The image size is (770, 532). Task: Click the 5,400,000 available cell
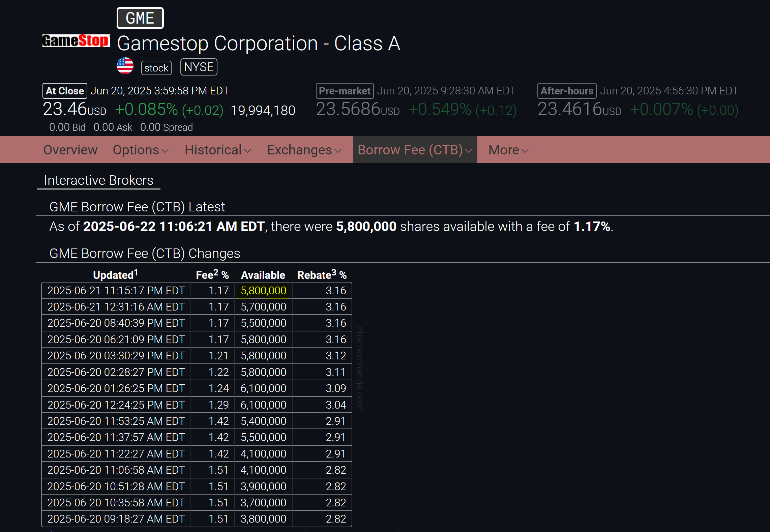(x=263, y=421)
